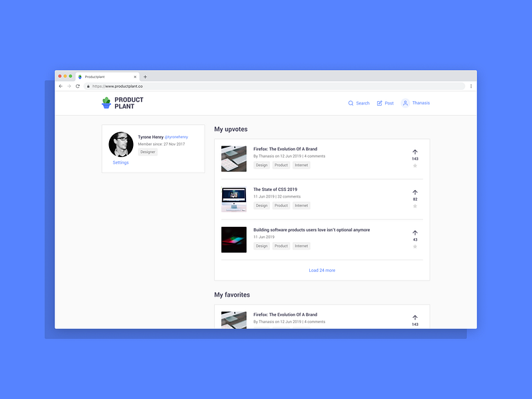The image size is (532, 399).
Task: Star The State of CSS 2019 as favorite
Action: tap(415, 206)
